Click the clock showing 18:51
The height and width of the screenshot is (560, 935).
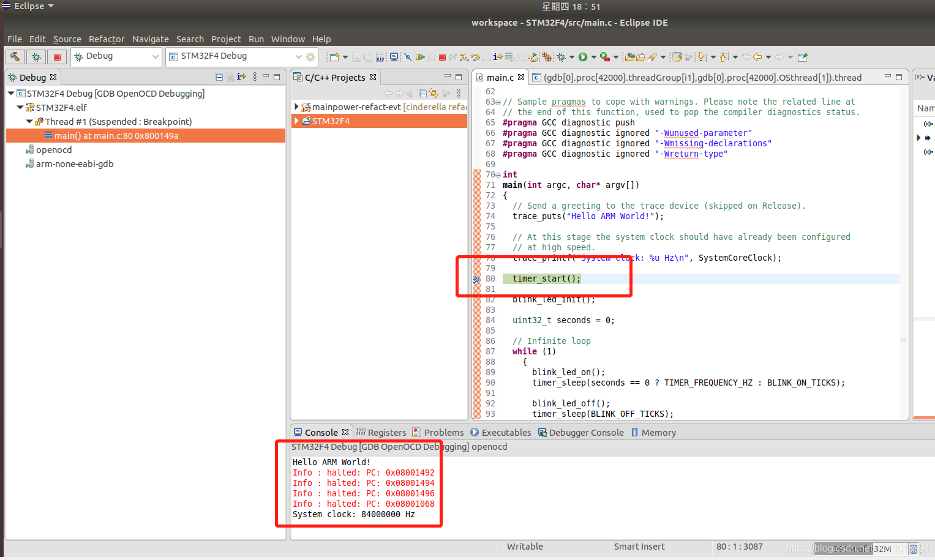(x=571, y=7)
